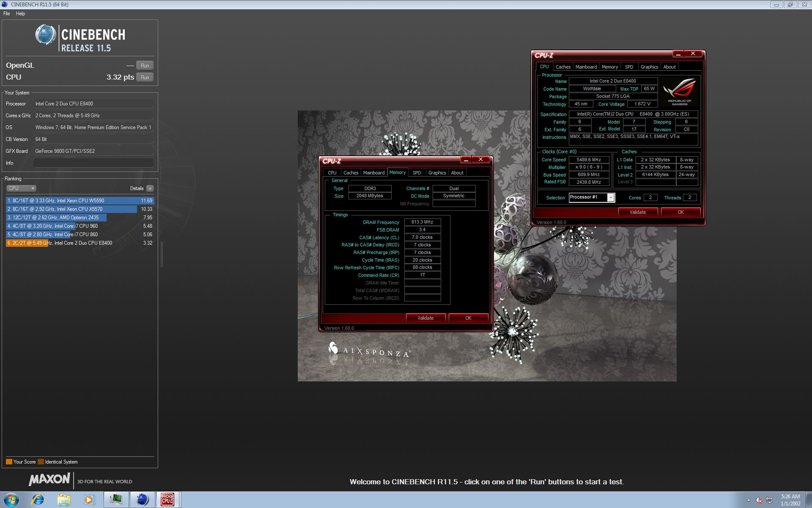Screen dimensions: 812x508
Task: Select ranking entry Intel Xeon CPU X5570
Action: [x=80, y=209]
